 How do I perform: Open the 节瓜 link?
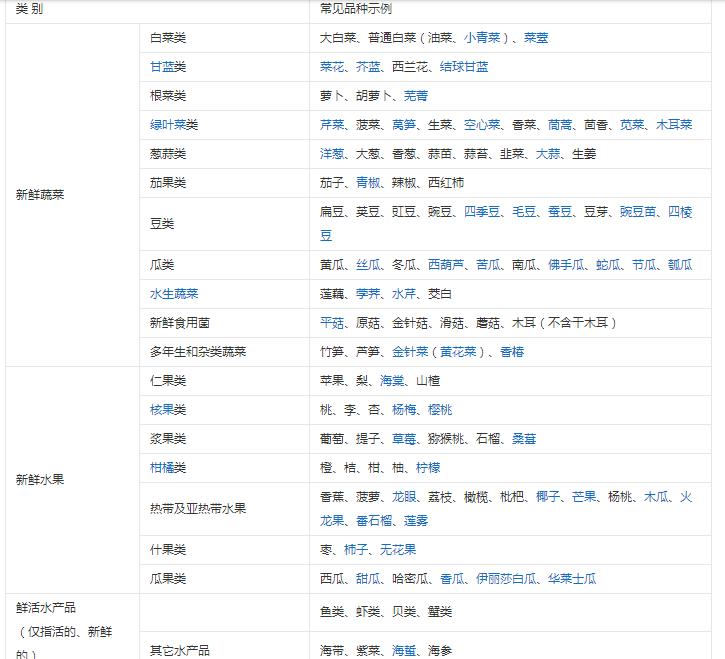pyautogui.click(x=644, y=265)
